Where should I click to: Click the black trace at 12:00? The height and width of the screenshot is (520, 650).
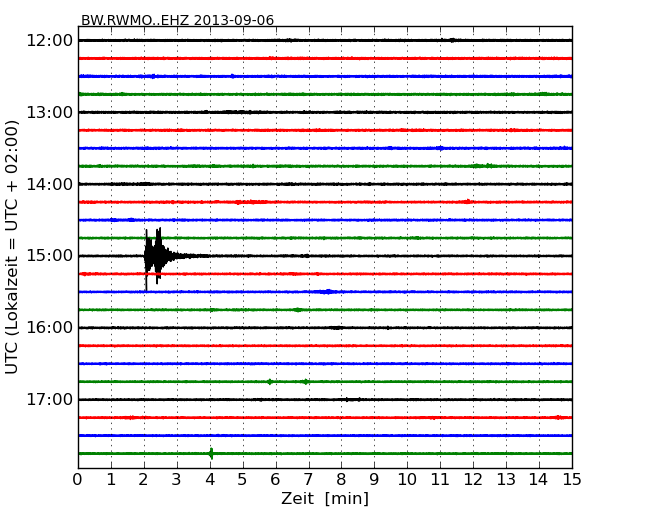[x=325, y=40]
